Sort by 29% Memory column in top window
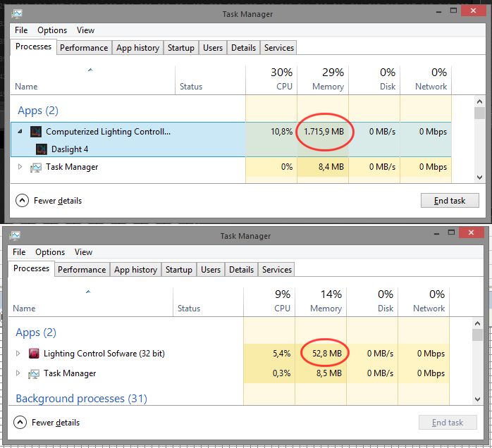This screenshot has height=448, width=492. tap(323, 80)
